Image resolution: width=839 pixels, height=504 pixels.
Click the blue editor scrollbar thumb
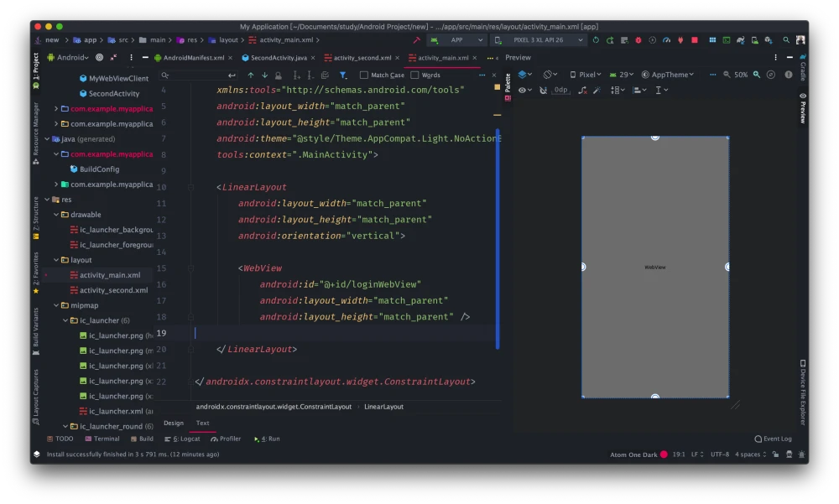(x=498, y=239)
